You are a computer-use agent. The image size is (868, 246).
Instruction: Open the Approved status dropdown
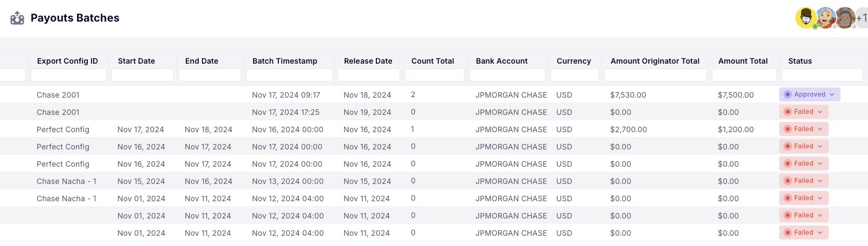[809, 94]
